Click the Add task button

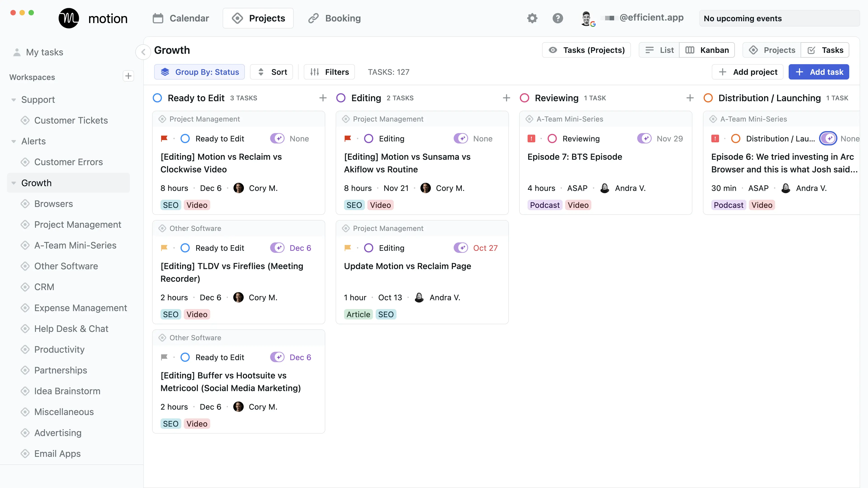click(x=819, y=72)
